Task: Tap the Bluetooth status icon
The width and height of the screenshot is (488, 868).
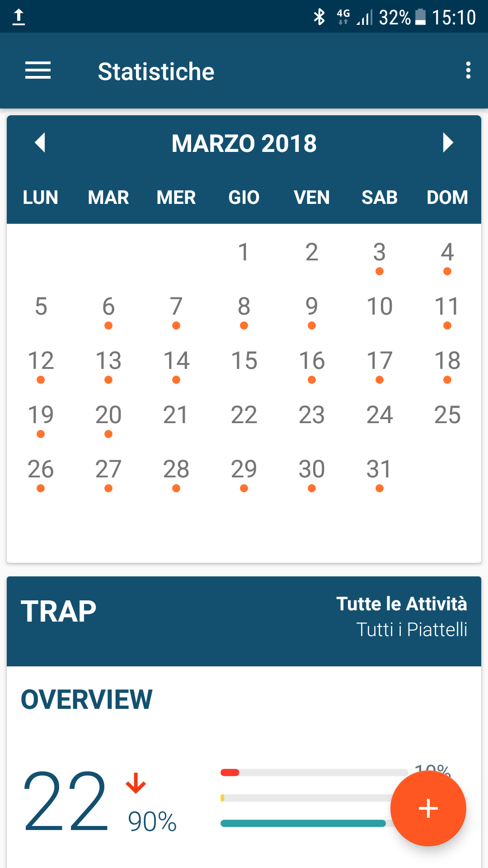Action: (319, 17)
